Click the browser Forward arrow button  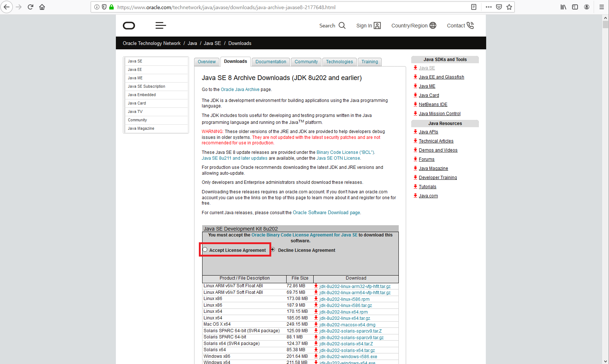[x=19, y=7]
